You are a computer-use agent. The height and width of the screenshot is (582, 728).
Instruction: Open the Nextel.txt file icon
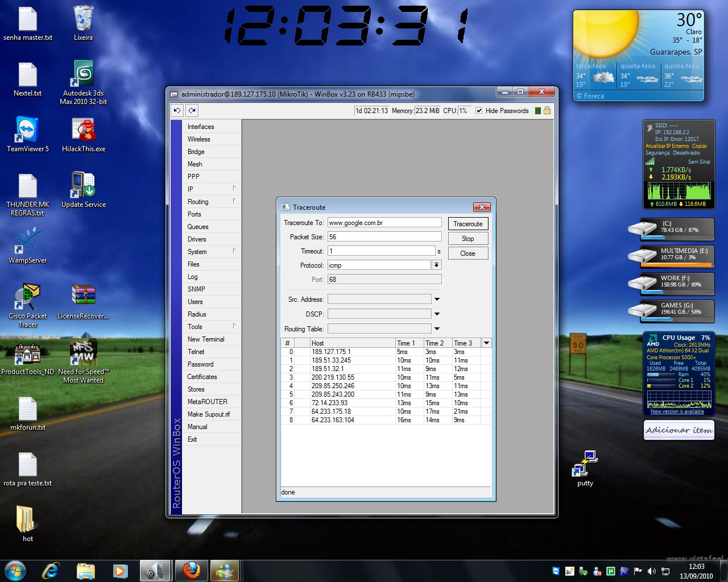(27, 79)
